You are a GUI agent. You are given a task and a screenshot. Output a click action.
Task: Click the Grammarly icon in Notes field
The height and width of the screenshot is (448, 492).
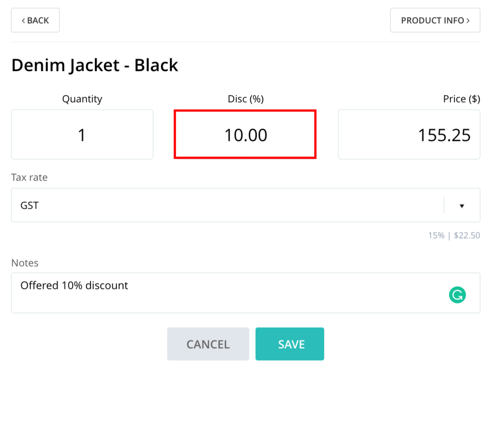(x=457, y=295)
